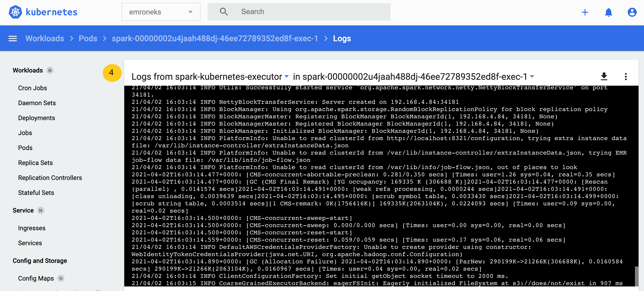Open the hamburger navigation menu
The width and height of the screenshot is (644, 291).
coord(13,39)
